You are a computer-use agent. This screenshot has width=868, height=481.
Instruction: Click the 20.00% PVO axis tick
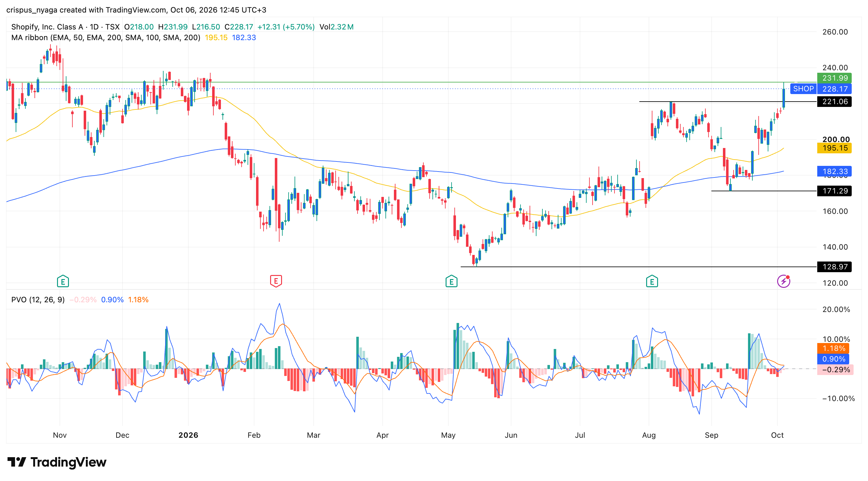(836, 309)
